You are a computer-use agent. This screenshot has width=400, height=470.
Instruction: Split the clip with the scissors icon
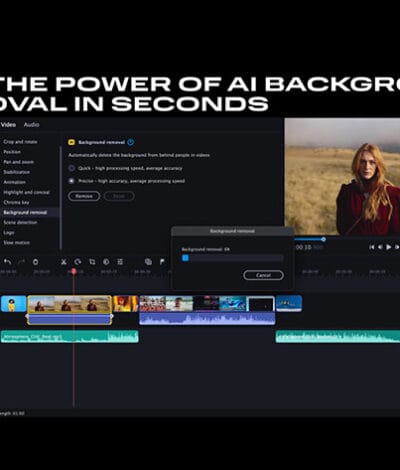[64, 262]
